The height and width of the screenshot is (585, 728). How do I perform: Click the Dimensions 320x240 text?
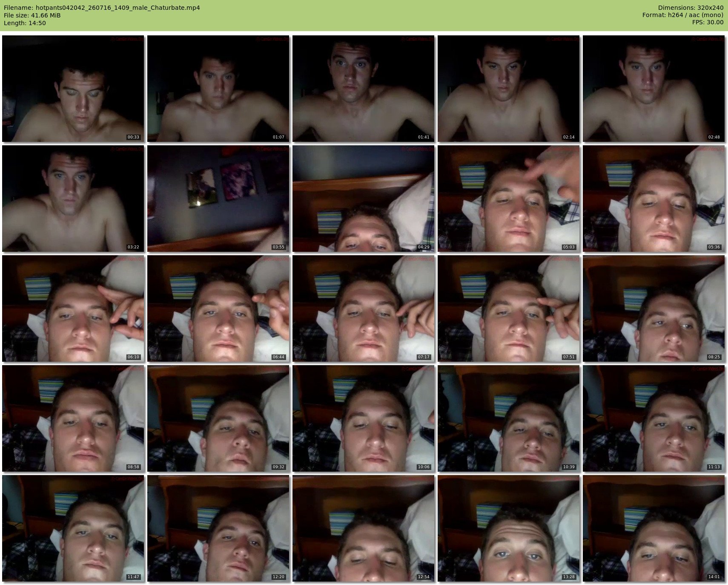691,8
